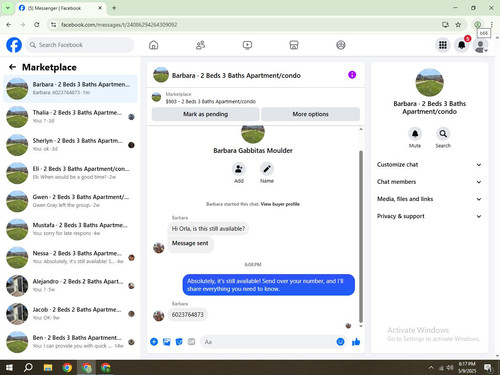The height and width of the screenshot is (375, 500).
Task: Click the browser back arrow
Action: 9,24
